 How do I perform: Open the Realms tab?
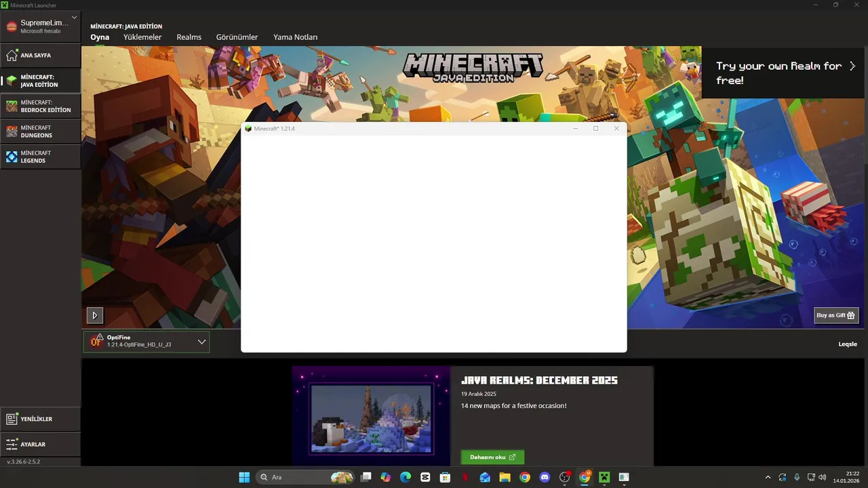(x=189, y=37)
